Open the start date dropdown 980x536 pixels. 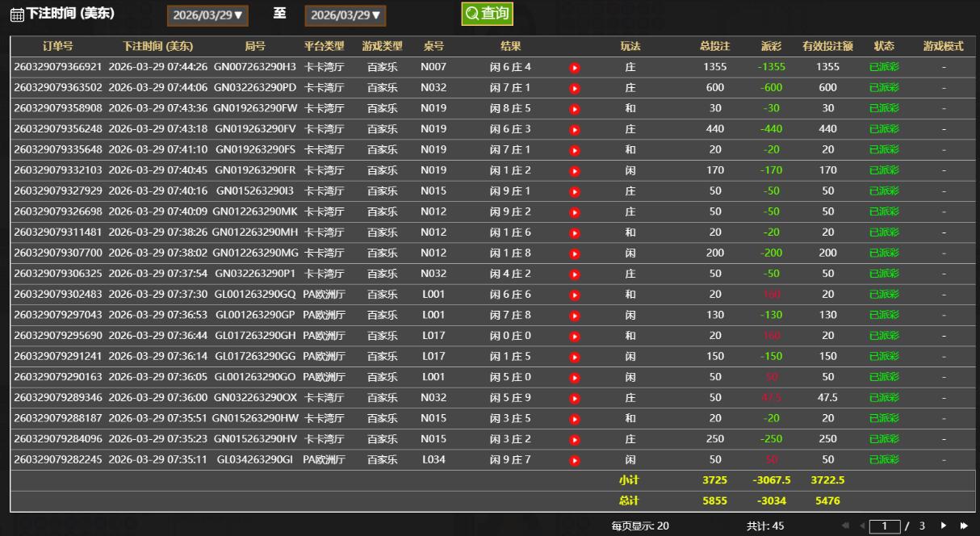coord(207,15)
